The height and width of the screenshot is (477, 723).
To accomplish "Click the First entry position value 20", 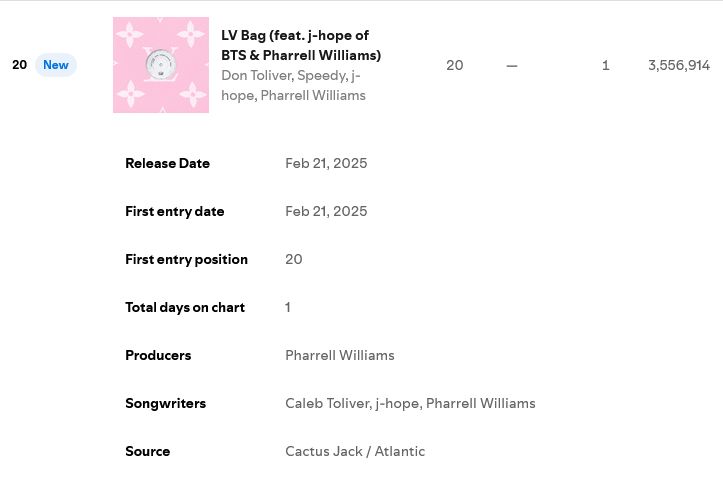I will (293, 259).
